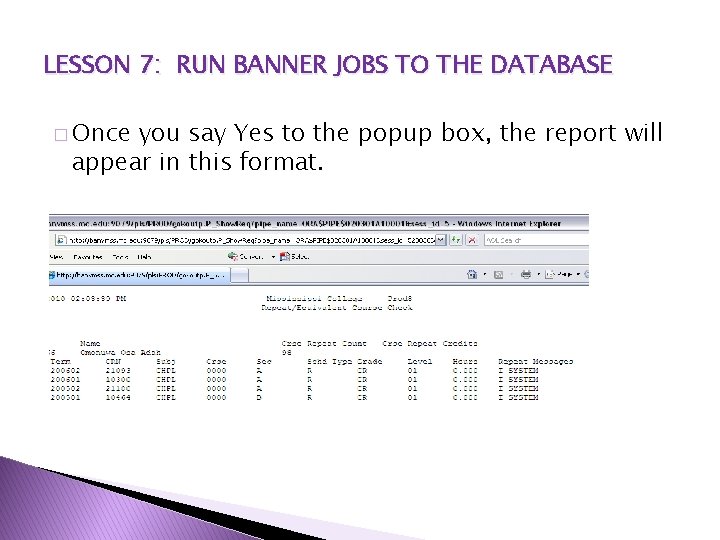
Task: Expand the address bar dropdown arrow
Action: pos(440,240)
